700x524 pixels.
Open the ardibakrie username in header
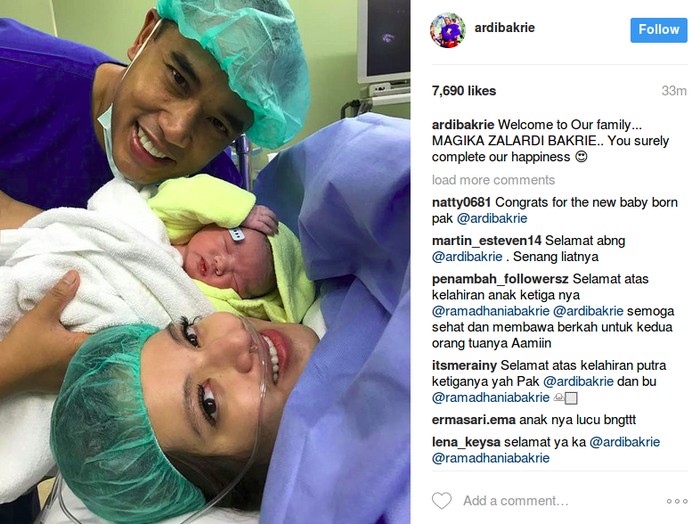(504, 28)
